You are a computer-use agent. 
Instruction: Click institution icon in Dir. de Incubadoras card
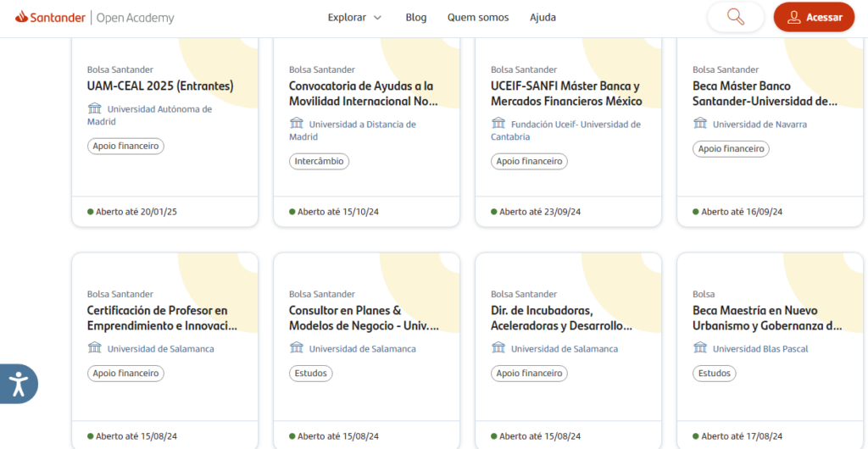pyautogui.click(x=498, y=348)
